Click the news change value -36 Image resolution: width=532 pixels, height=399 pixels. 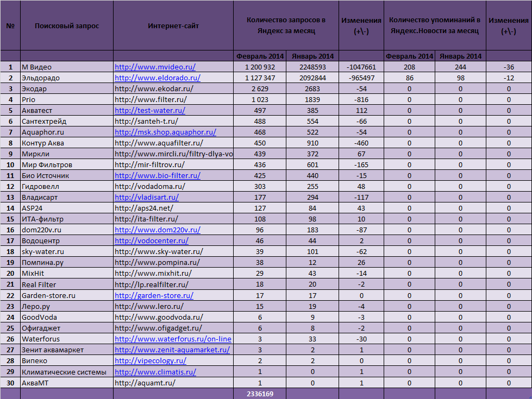pos(509,67)
